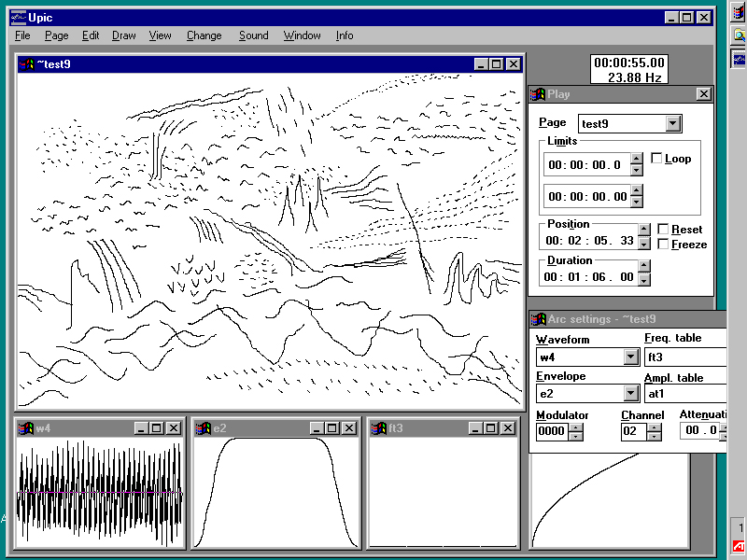Click the Freq. table field ft3
Viewport: 747px width, 560px height.
[685, 357]
